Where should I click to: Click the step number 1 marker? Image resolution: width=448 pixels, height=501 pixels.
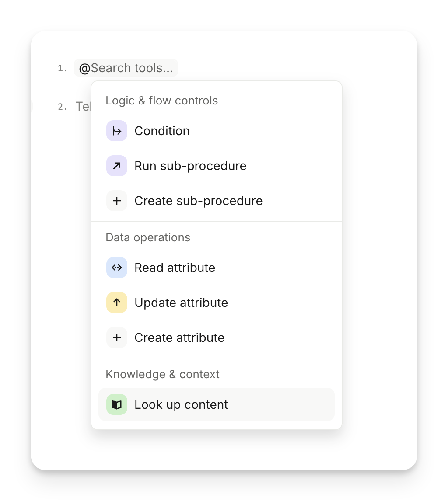[63, 69]
